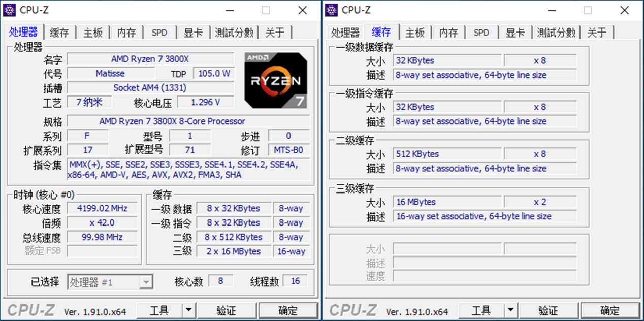This screenshot has width=644, height=321.
Task: View the 测试分数 tab in left window
Action: coord(234,32)
